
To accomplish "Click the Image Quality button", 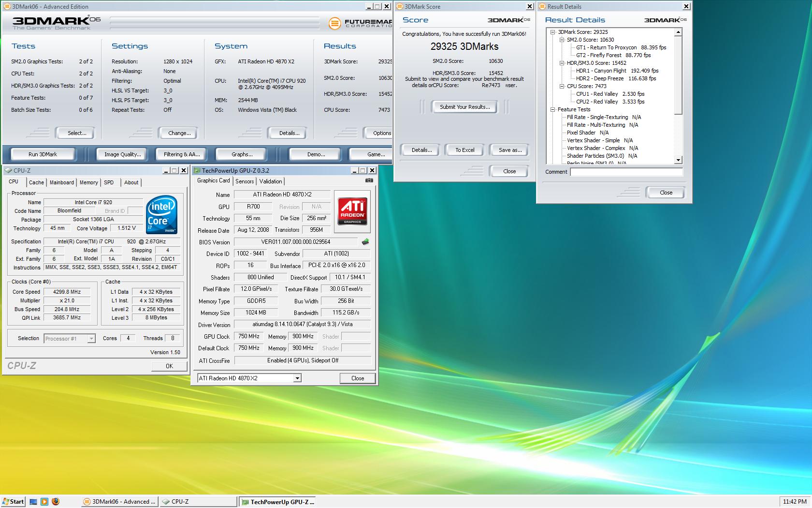I will click(x=123, y=154).
